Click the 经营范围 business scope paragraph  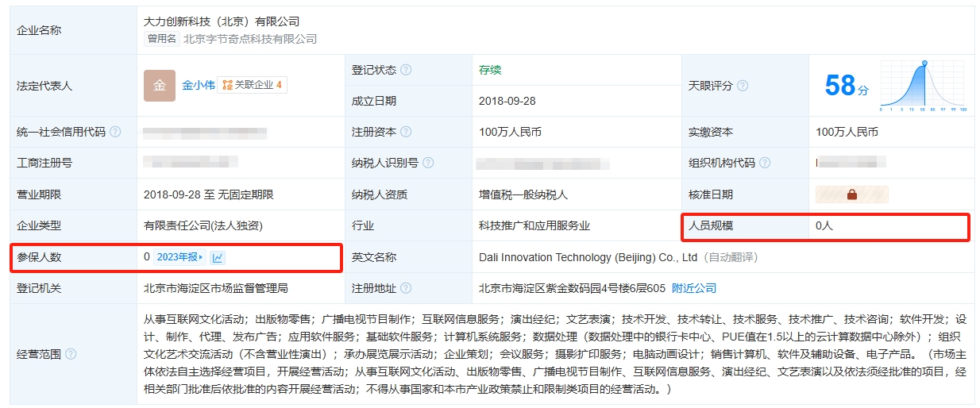point(555,354)
